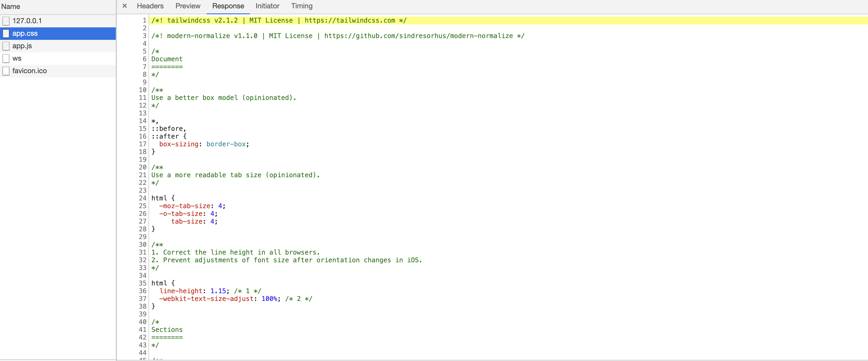
Task: Click the modern-normalize GitHub URL text
Action: tap(418, 36)
